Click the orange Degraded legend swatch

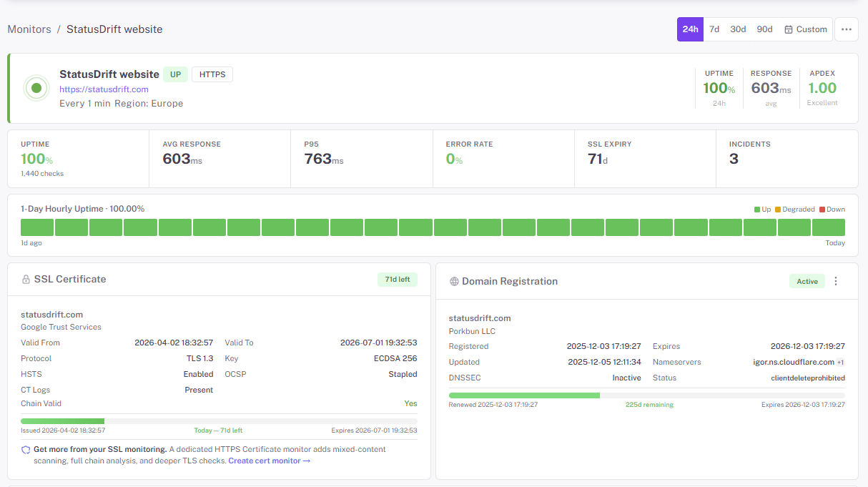coord(778,210)
